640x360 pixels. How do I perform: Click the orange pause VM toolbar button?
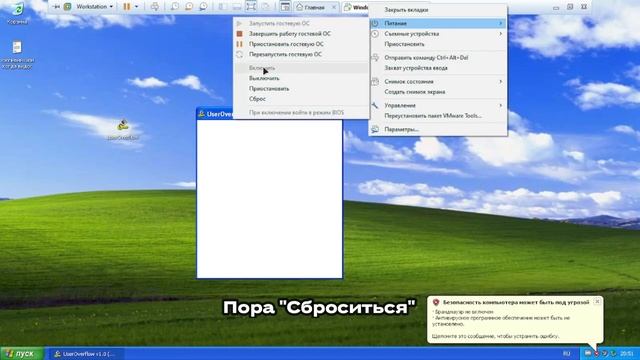pyautogui.click(x=127, y=7)
